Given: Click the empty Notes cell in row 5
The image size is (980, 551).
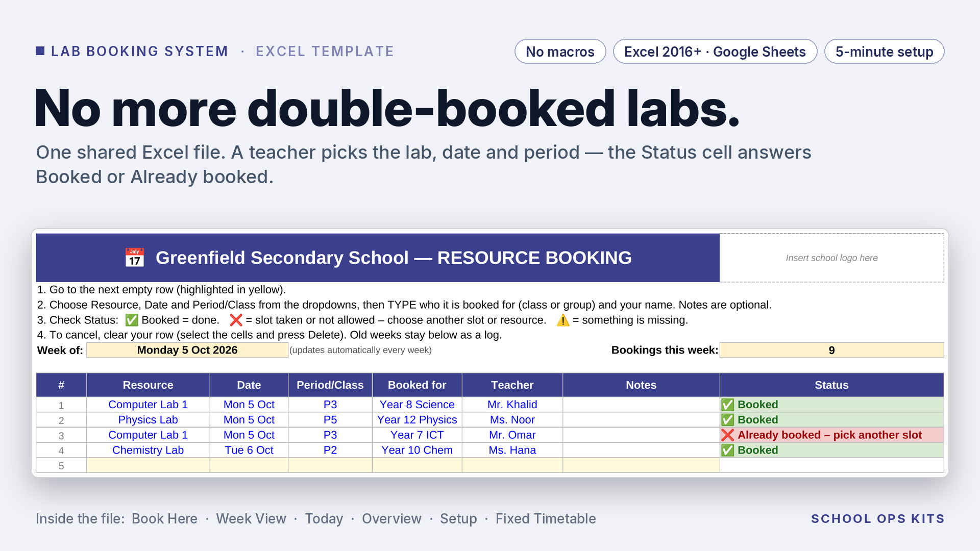Looking at the screenshot, I should coord(641,465).
